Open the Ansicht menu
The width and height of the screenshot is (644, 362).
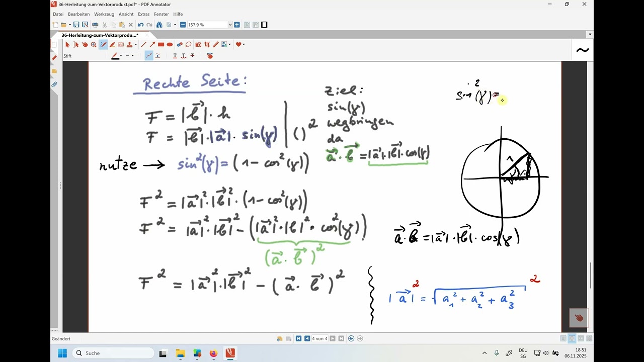click(x=126, y=14)
